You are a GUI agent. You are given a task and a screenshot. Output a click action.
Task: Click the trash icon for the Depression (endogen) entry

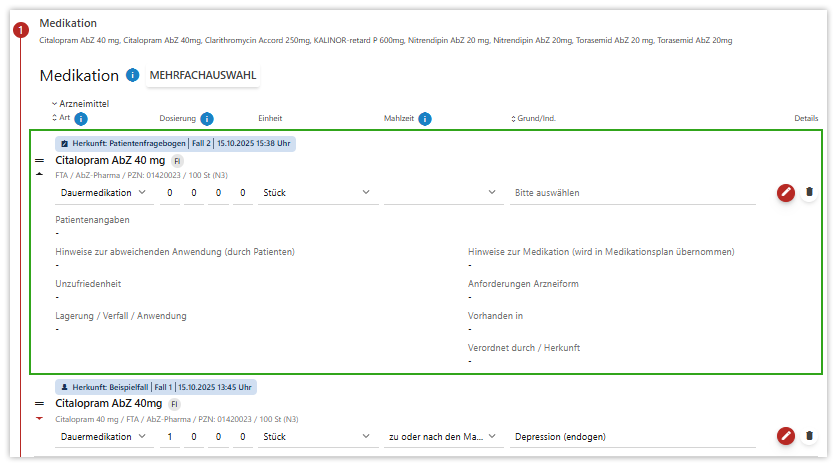pyautogui.click(x=809, y=436)
